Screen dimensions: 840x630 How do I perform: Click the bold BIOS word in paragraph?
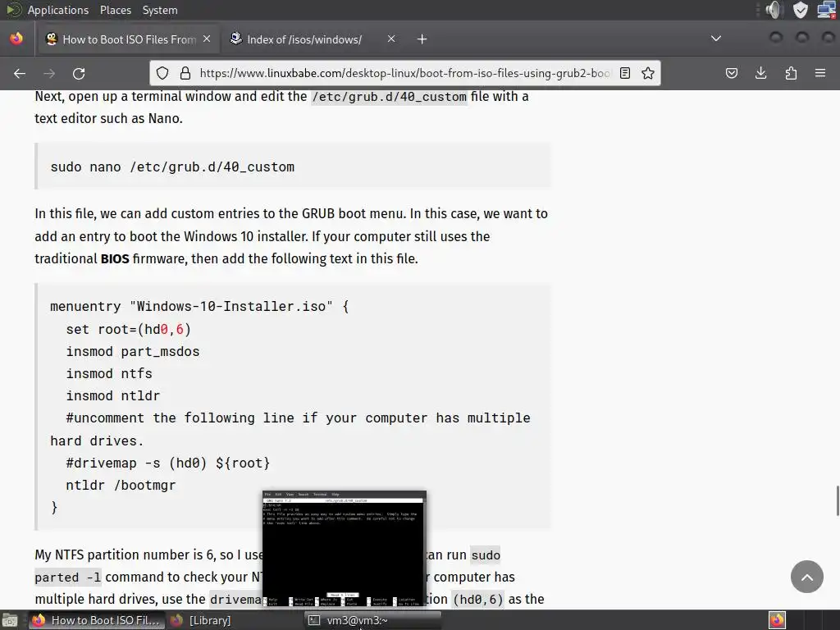115,258
